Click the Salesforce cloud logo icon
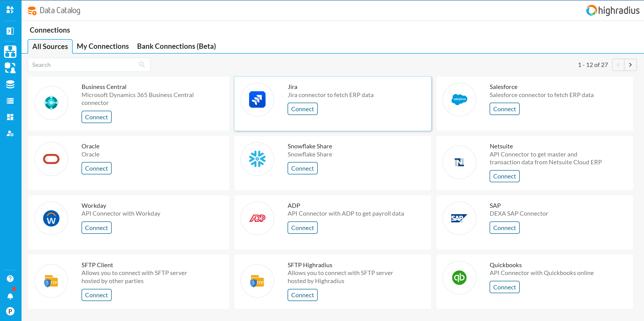Viewport: 644px width, 321px height. click(459, 100)
